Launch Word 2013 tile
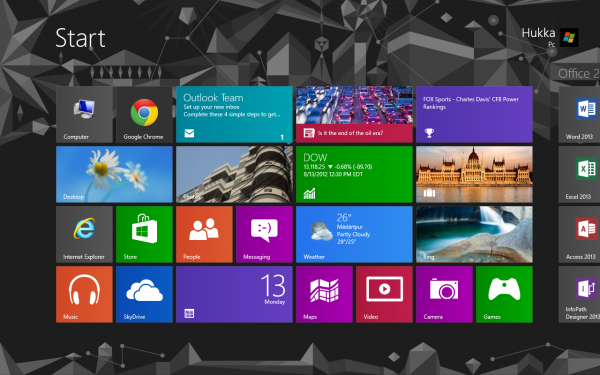The width and height of the screenshot is (600, 375). (x=579, y=114)
